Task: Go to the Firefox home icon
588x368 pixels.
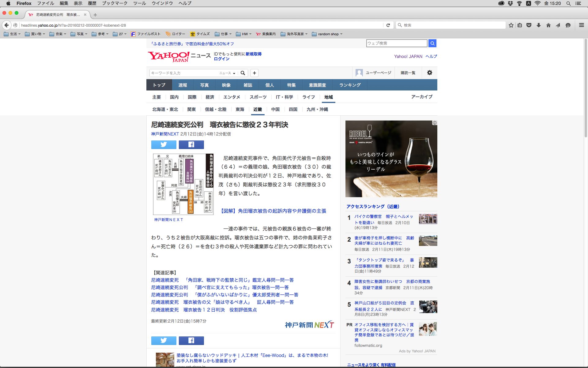Action: pos(548,25)
